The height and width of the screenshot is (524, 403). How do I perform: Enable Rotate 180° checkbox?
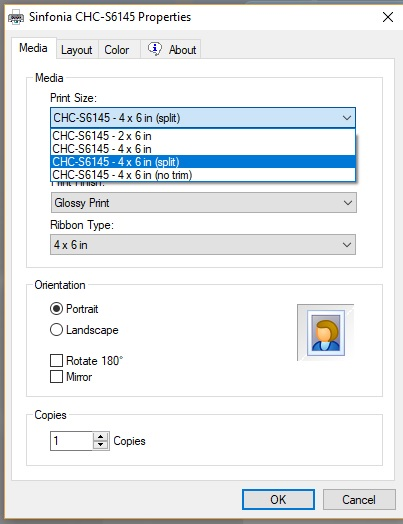pyautogui.click(x=56, y=361)
